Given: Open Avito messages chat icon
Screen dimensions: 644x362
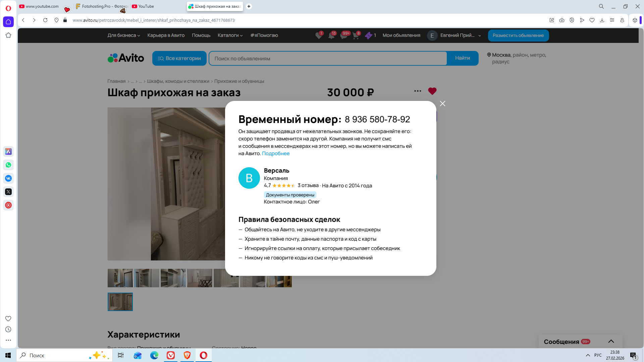Looking at the screenshot, I should click(344, 36).
